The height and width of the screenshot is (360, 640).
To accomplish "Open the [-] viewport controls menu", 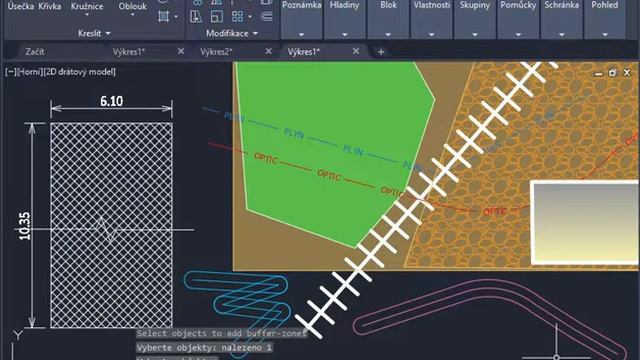I will click(11, 72).
